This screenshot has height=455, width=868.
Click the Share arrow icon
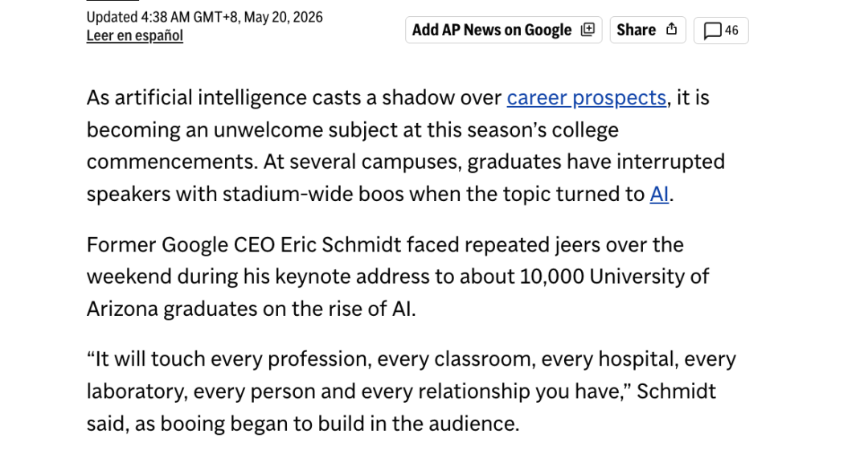pyautogui.click(x=671, y=29)
